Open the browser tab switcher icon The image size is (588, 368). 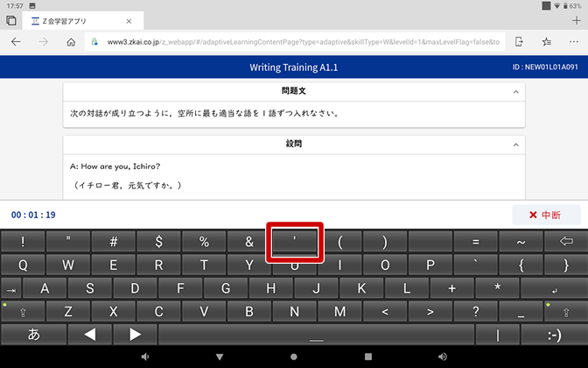11,21
